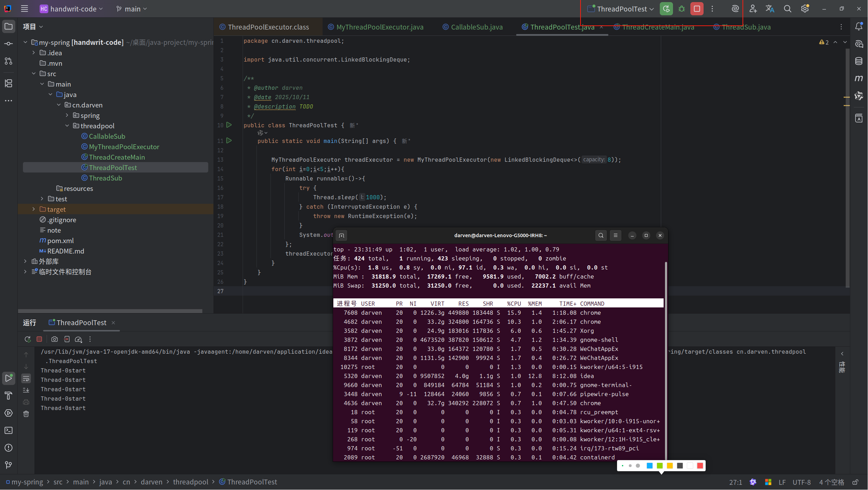868x490 pixels.
Task: Click UTF-8 encoding in status bar
Action: click(801, 482)
